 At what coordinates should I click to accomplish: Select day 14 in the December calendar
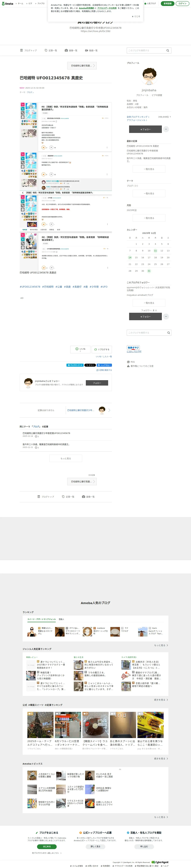(130, 257)
